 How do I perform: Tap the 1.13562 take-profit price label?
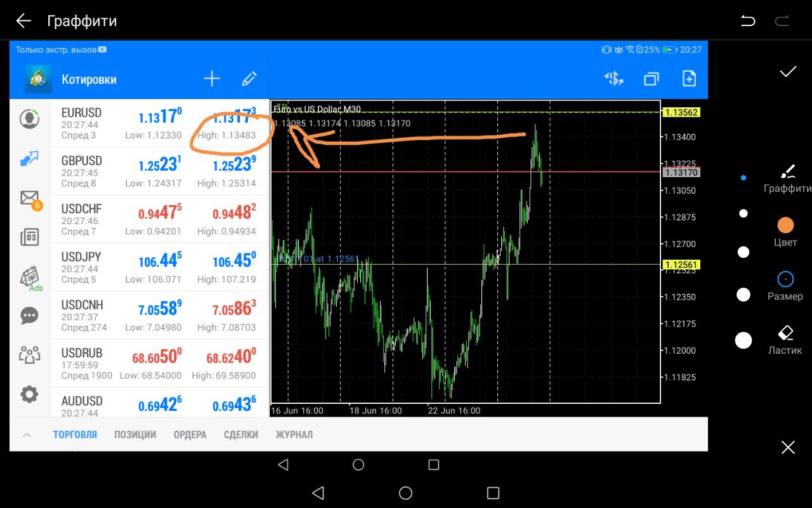pos(681,112)
